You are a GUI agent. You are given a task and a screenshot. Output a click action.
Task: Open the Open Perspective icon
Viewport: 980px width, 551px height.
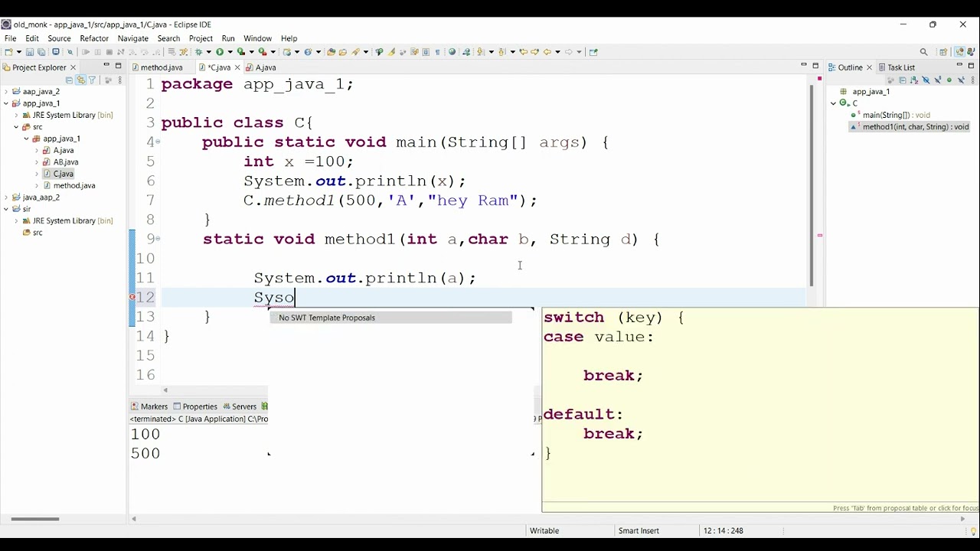point(943,52)
